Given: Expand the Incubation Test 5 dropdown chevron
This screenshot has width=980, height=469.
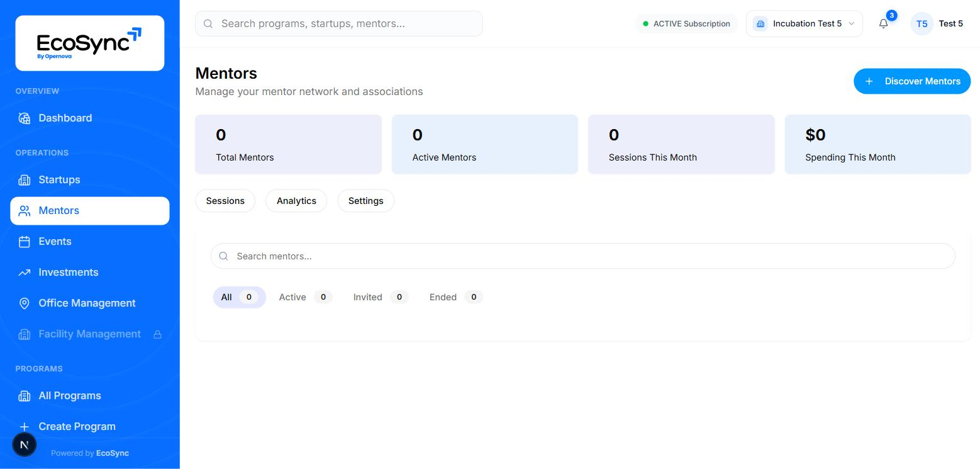Looking at the screenshot, I should (852, 24).
